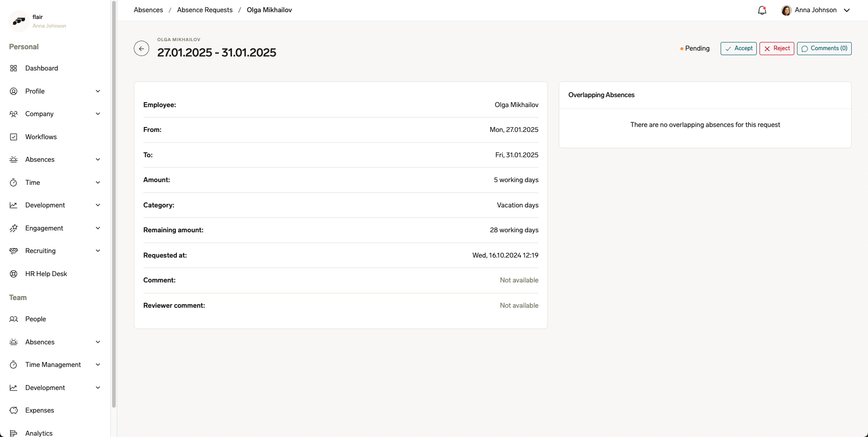The width and height of the screenshot is (868, 437).
Task: Click Anna Johnson's profile picture
Action: [x=787, y=10]
